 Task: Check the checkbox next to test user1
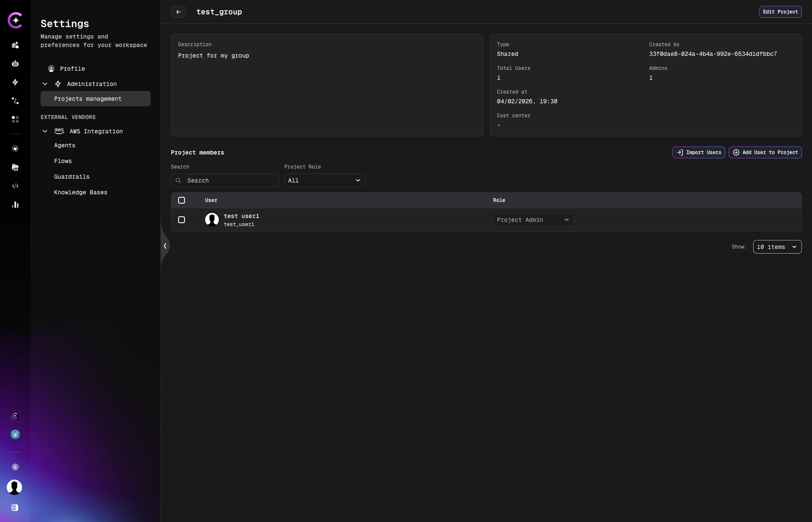tap(182, 220)
